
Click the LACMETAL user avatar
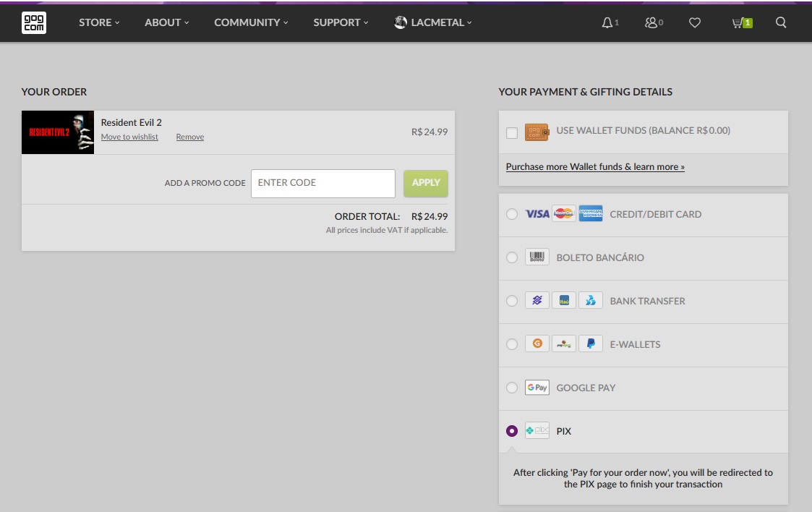tap(401, 22)
